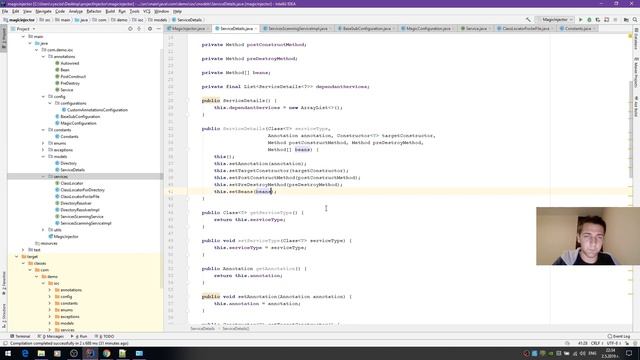Run with coverage icon in toolbar
640x360 pixels.
pyautogui.click(x=598, y=20)
